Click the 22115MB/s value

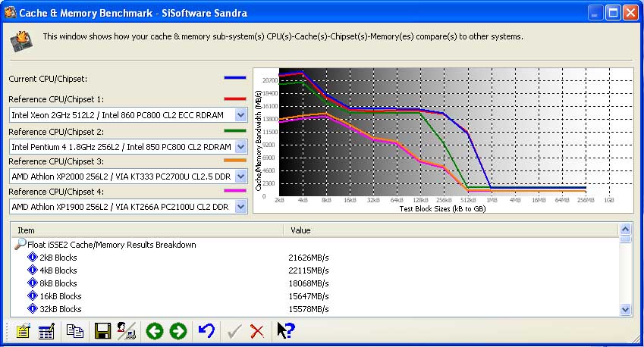click(309, 270)
